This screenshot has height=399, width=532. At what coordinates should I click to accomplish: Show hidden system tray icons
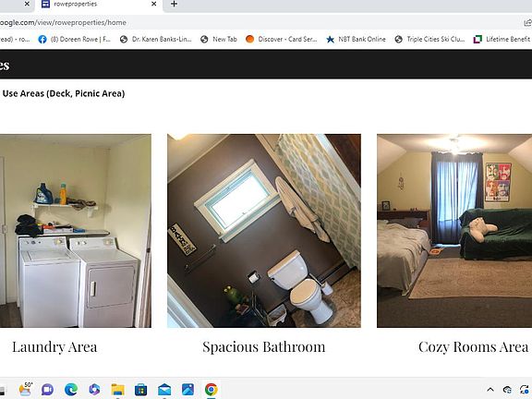click(x=490, y=390)
